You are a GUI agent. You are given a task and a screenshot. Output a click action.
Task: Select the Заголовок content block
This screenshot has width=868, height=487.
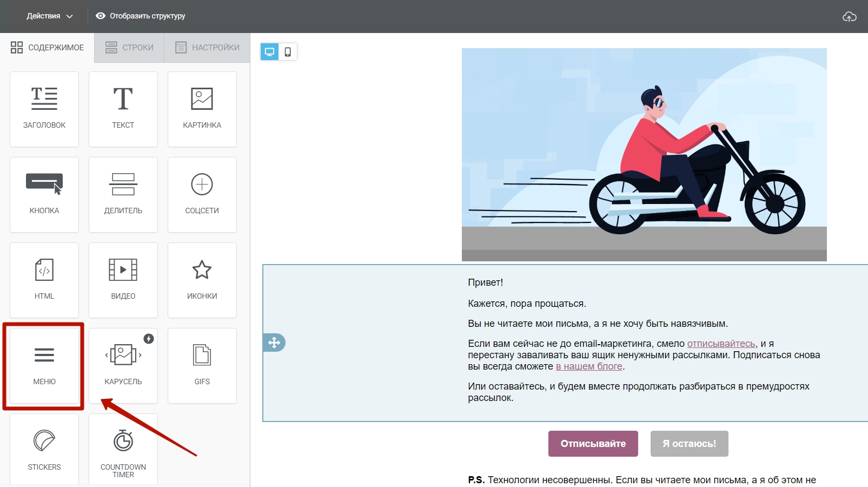click(x=44, y=109)
